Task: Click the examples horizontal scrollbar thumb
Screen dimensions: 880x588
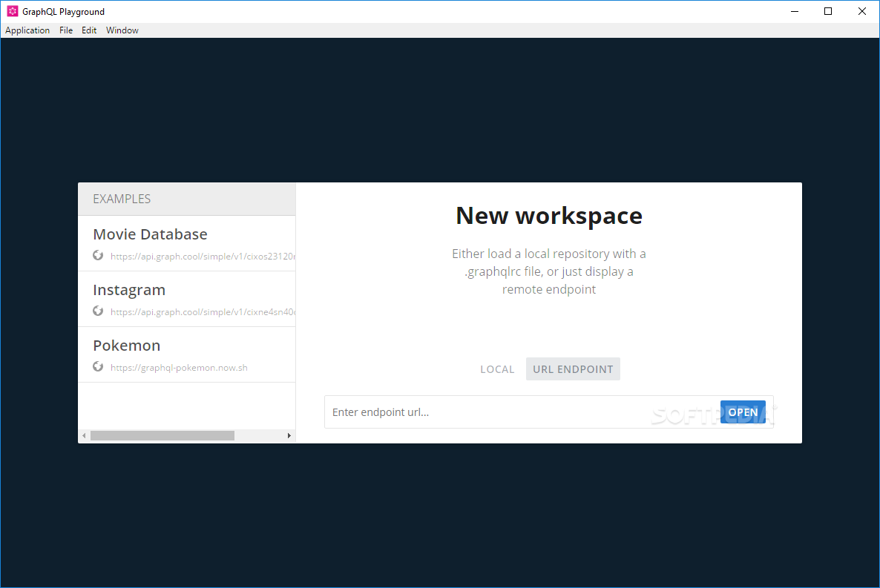Action: click(162, 436)
